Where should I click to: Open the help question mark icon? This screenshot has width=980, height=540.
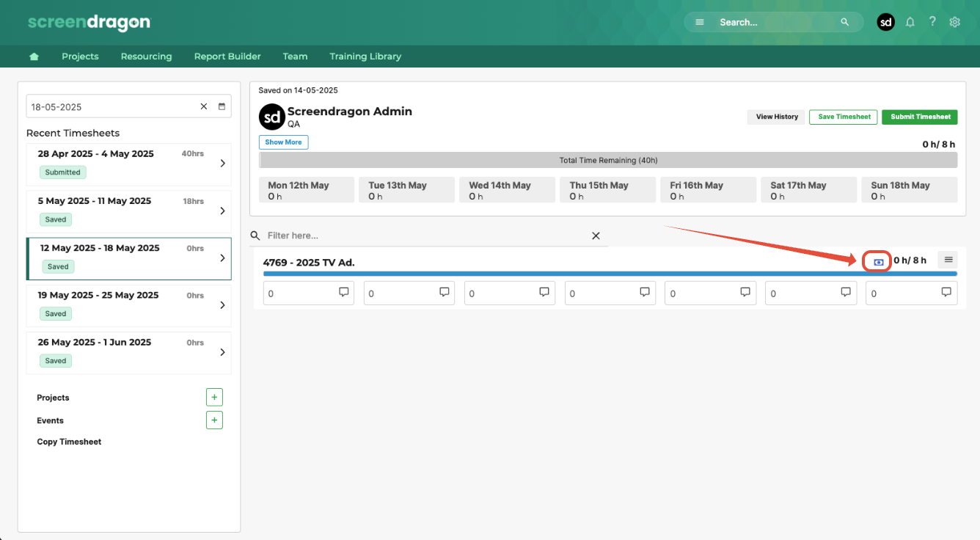[x=932, y=22]
